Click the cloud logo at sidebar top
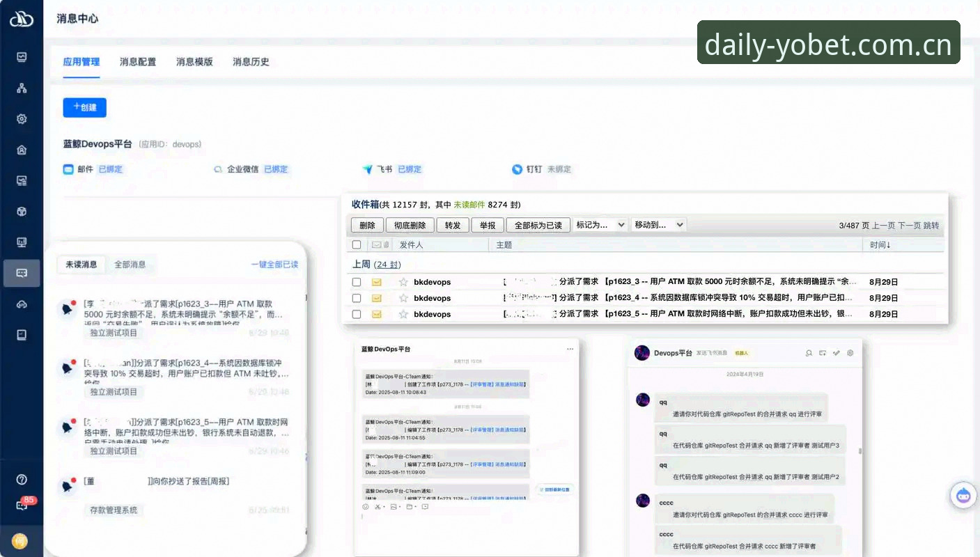Viewport: 980px width, 557px height. [x=22, y=19]
